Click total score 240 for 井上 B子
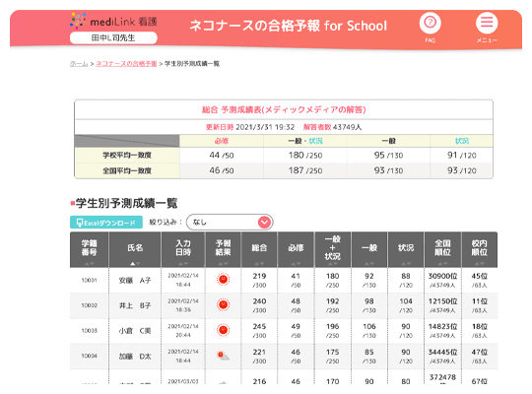The width and height of the screenshot is (532, 394). tap(259, 301)
